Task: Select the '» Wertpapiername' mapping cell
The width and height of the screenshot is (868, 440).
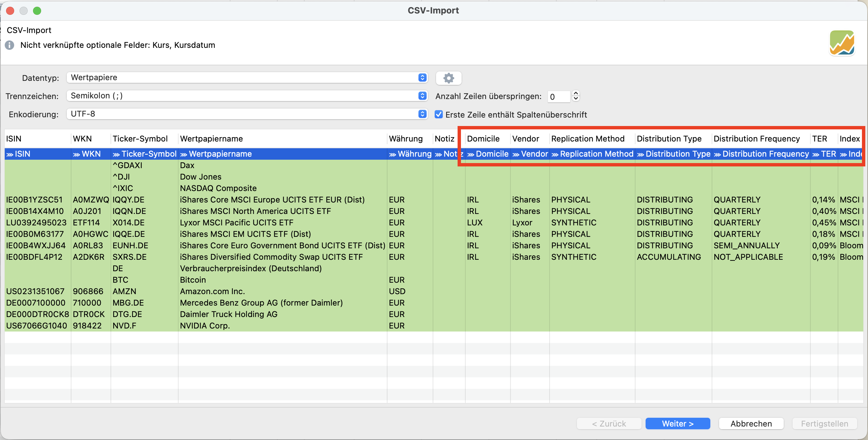Action: (x=283, y=154)
